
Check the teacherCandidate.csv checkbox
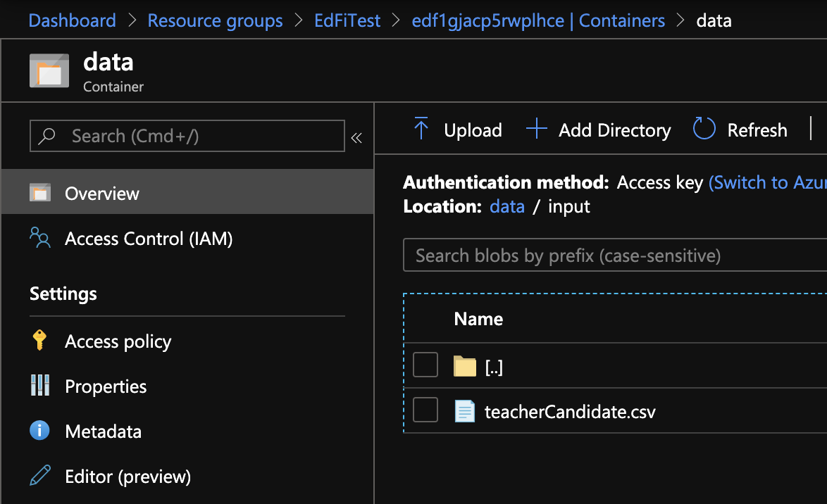[425, 410]
